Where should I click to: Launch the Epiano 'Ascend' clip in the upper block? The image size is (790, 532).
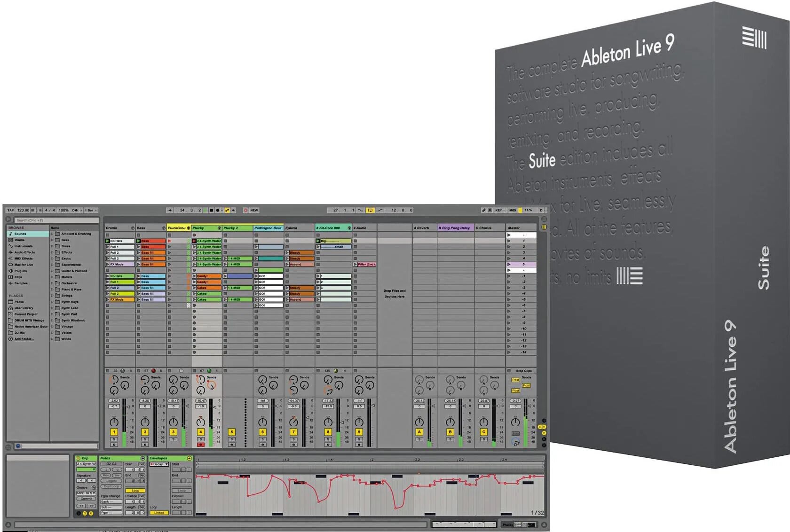pos(287,265)
